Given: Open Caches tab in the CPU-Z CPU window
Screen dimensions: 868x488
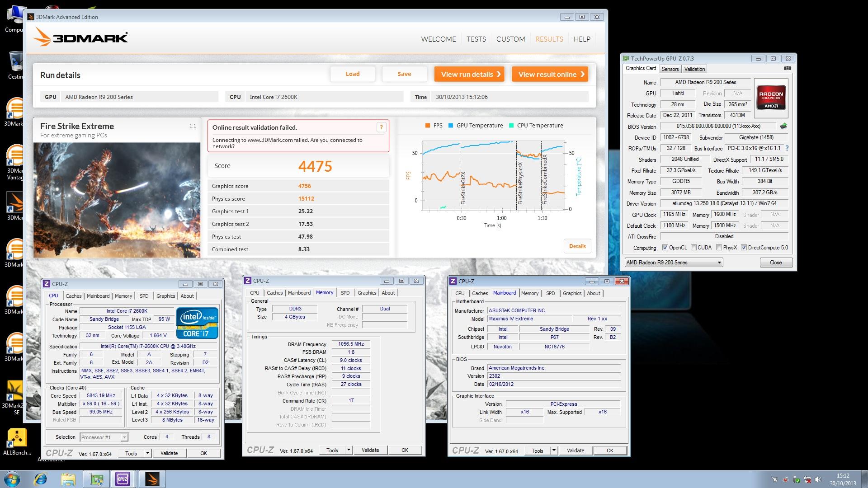Looking at the screenshot, I should (74, 296).
